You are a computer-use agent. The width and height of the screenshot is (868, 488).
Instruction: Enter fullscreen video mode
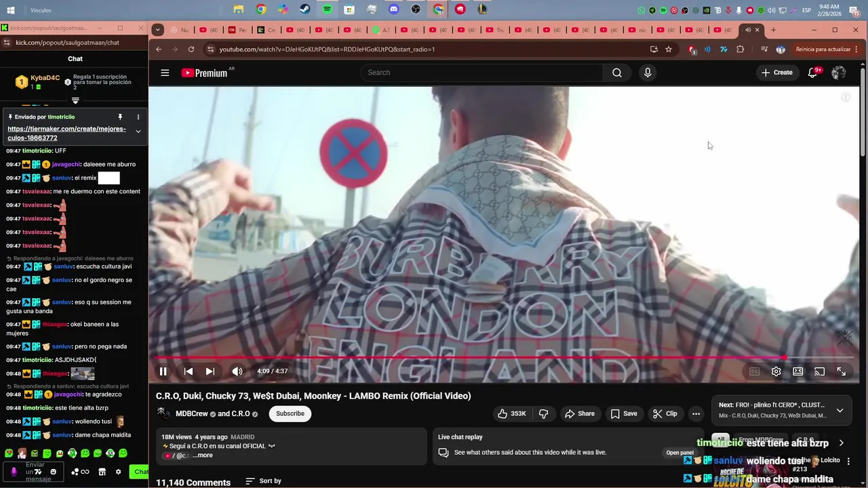coord(841,371)
